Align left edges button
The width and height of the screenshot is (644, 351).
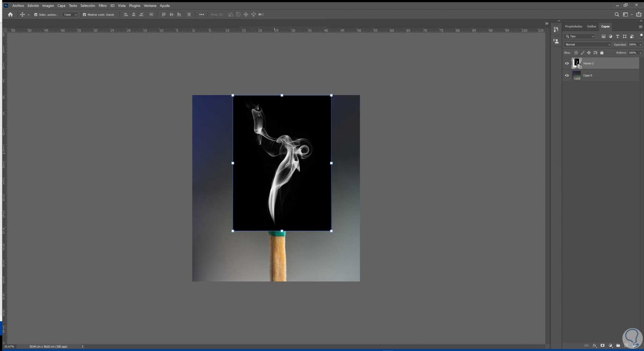click(x=126, y=14)
